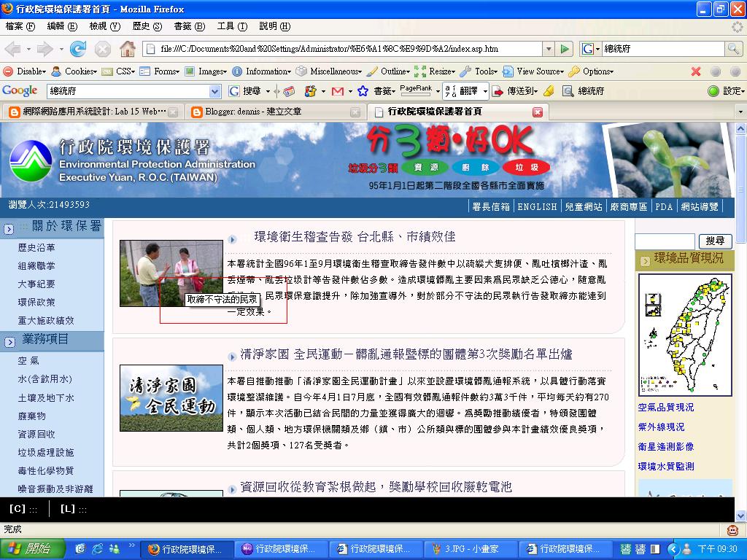The height and width of the screenshot is (560, 747).
Task: Open the Cookies menu in the developer toolbar
Action: [x=74, y=71]
